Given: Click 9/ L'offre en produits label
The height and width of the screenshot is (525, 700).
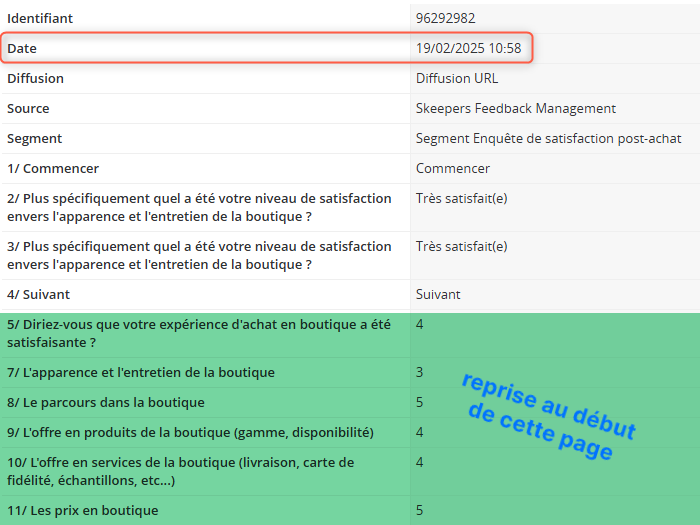Looking at the screenshot, I should point(190,433).
